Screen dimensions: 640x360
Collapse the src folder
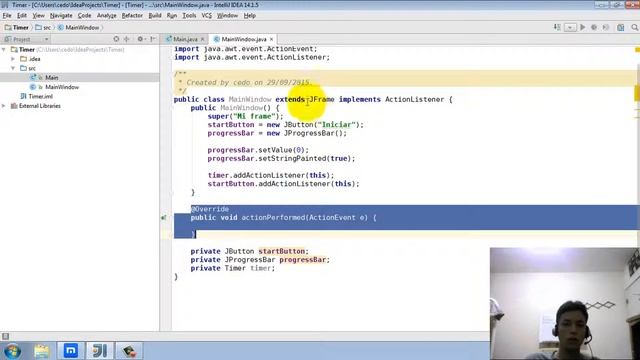click(13, 68)
